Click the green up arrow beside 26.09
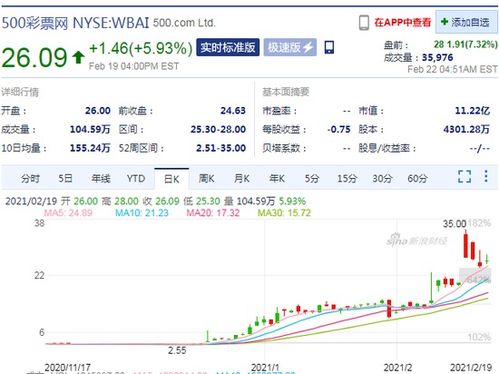 [x=78, y=57]
